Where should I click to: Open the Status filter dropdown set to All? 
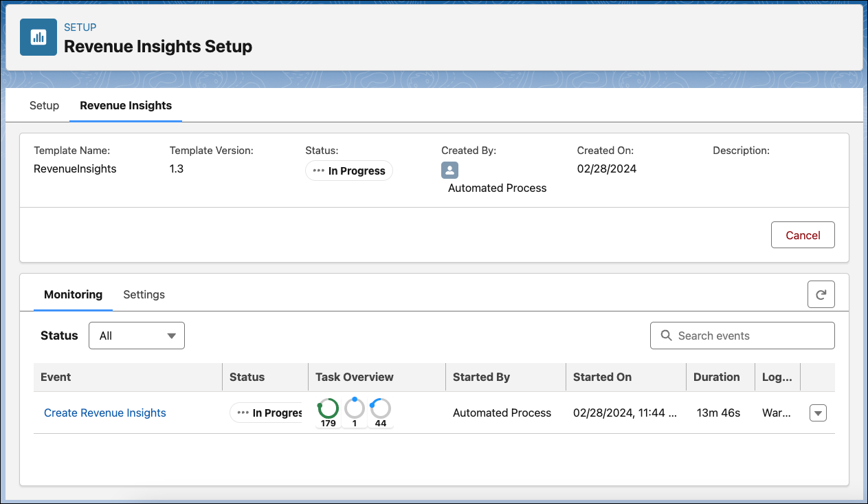tap(137, 336)
